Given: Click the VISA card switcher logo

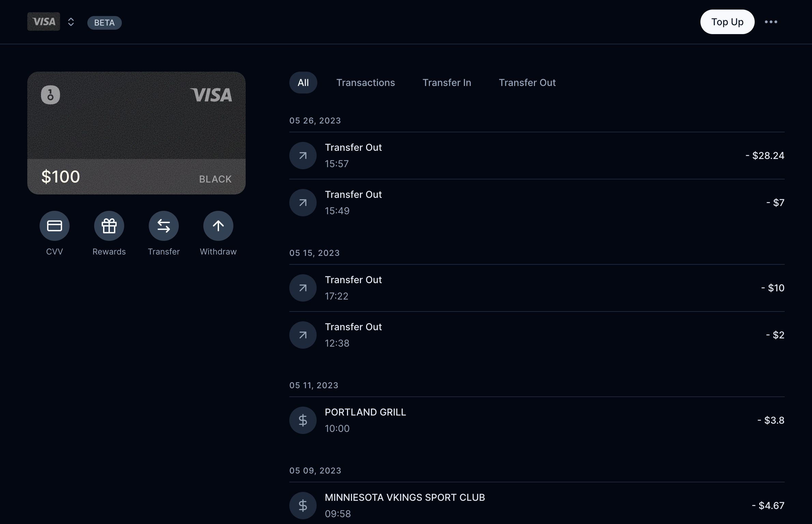Looking at the screenshot, I should point(44,22).
